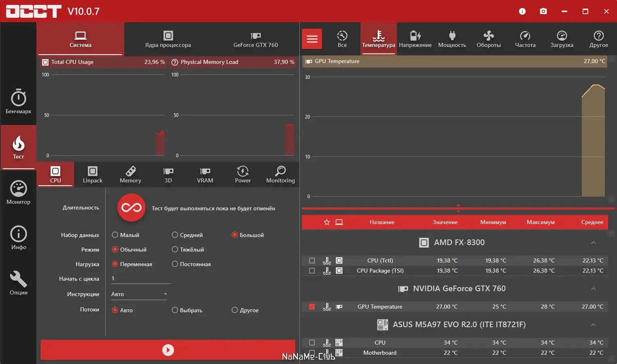Image resolution: width=617 pixels, height=364 pixels.
Task: Sort table by Минимум column
Action: coord(493,222)
